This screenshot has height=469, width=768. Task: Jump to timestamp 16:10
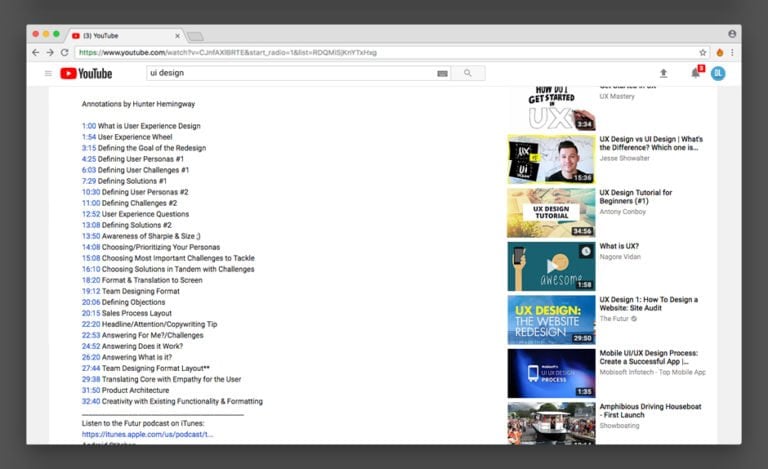[91, 269]
